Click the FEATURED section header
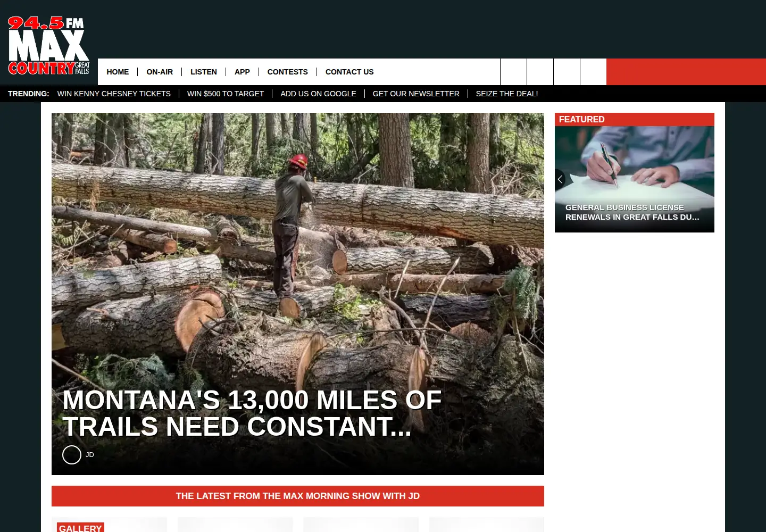 click(635, 119)
